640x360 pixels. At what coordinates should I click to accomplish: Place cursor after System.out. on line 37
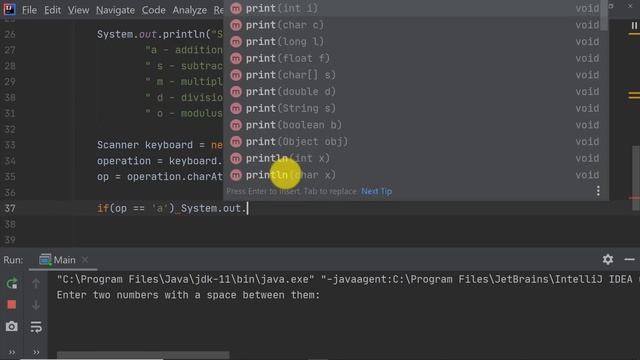[x=248, y=208]
